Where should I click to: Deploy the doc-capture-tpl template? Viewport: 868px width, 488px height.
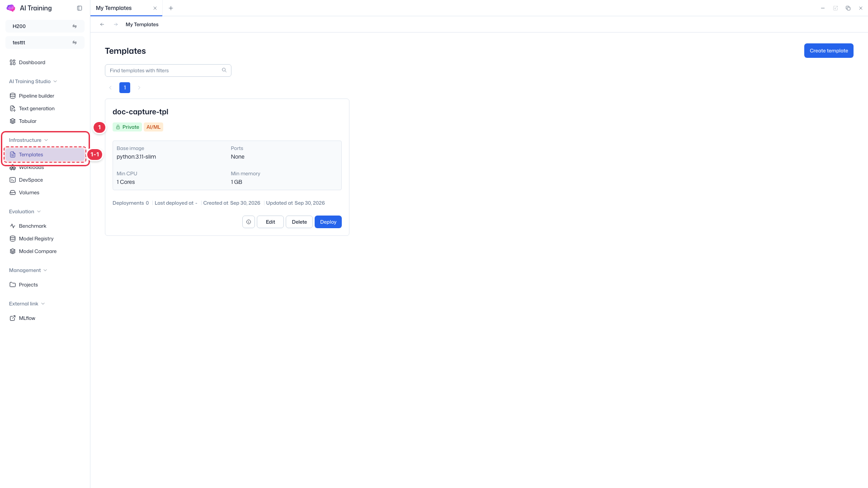point(328,222)
